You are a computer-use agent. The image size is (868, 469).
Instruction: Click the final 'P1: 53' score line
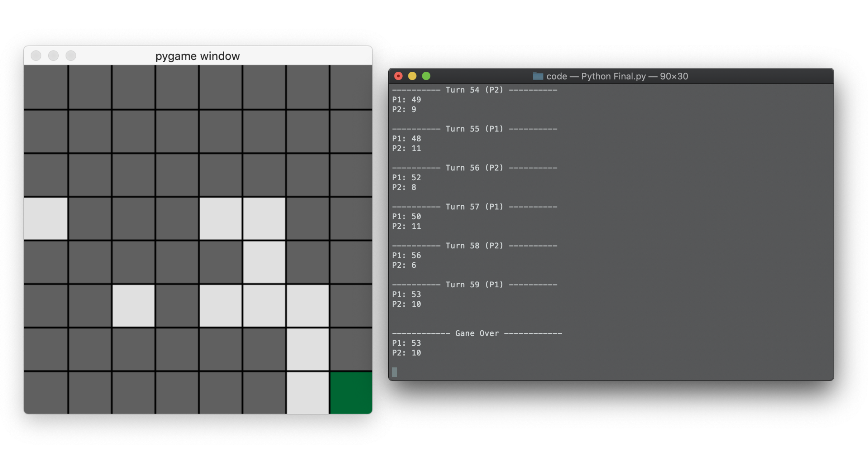[x=406, y=343]
